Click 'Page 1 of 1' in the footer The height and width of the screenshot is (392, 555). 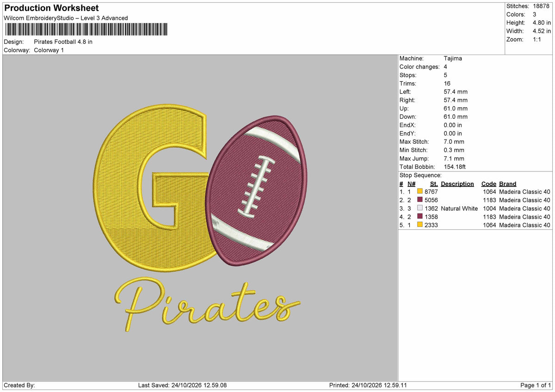click(x=536, y=385)
